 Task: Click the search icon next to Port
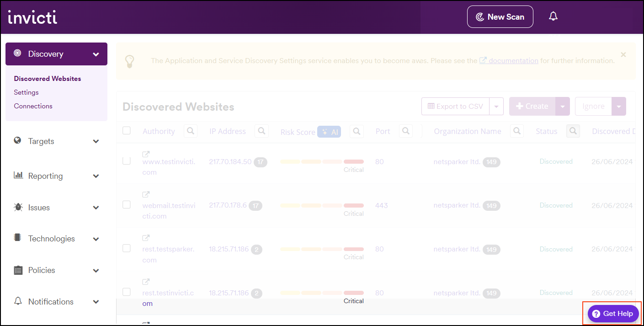click(x=405, y=131)
